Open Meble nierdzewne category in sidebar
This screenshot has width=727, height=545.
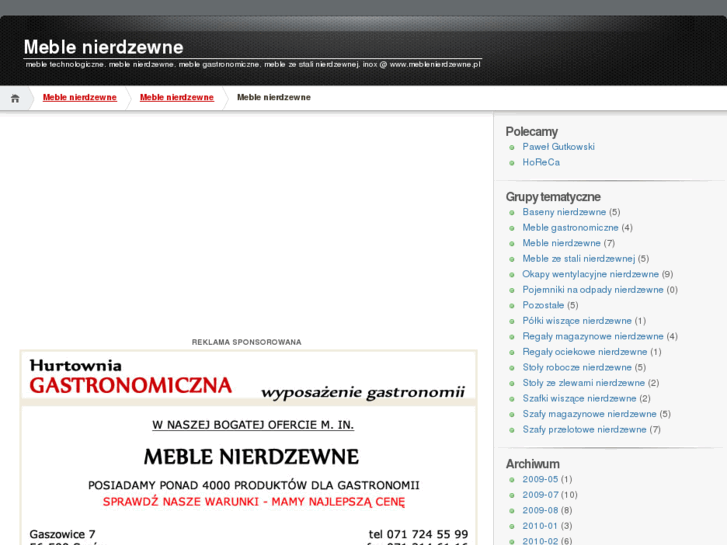561,243
